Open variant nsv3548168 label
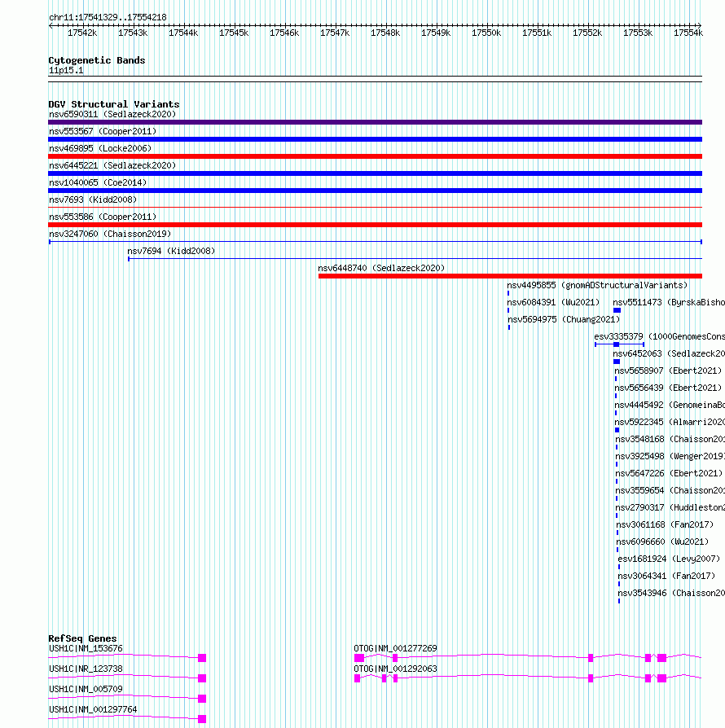 point(670,439)
